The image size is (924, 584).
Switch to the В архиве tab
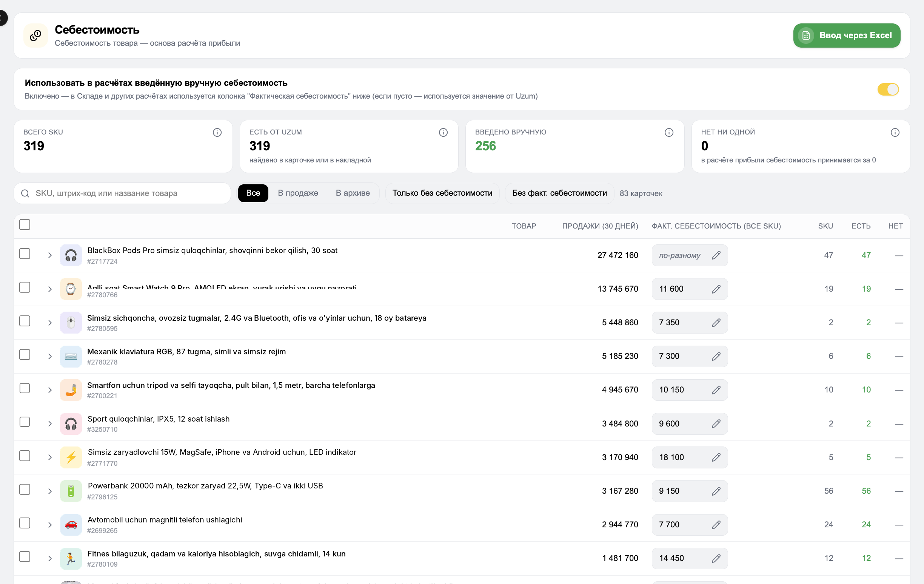point(353,193)
